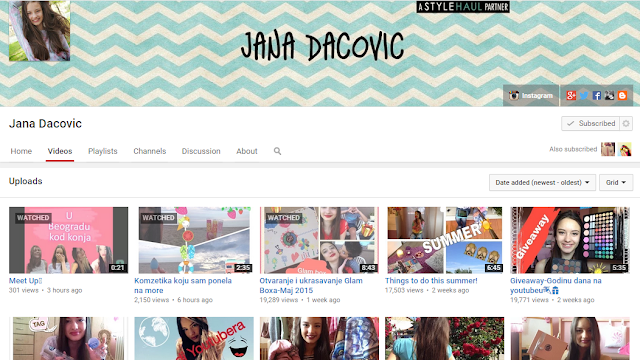Viewport: 640px width, 360px height.
Task: Open second also-subscribed channel avatar
Action: [x=624, y=149]
